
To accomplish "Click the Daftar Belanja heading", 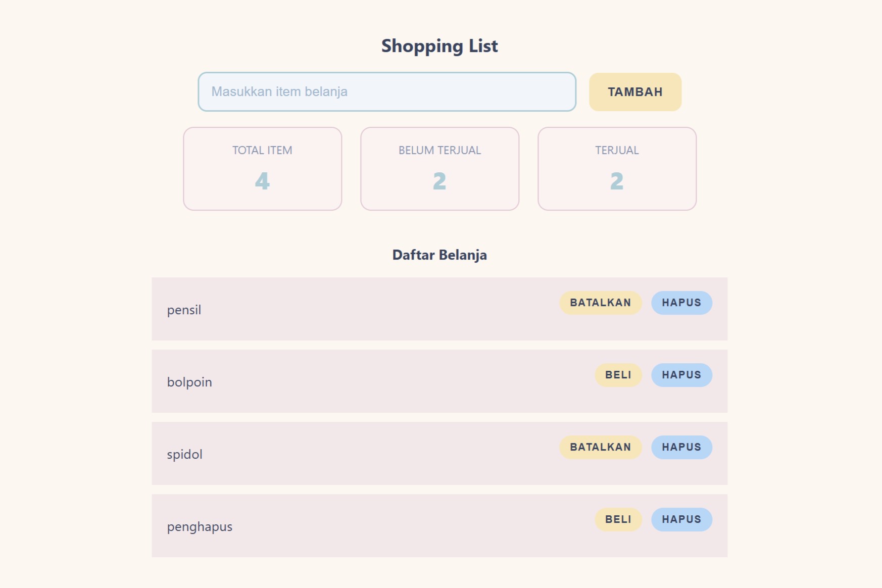I will 439,255.
